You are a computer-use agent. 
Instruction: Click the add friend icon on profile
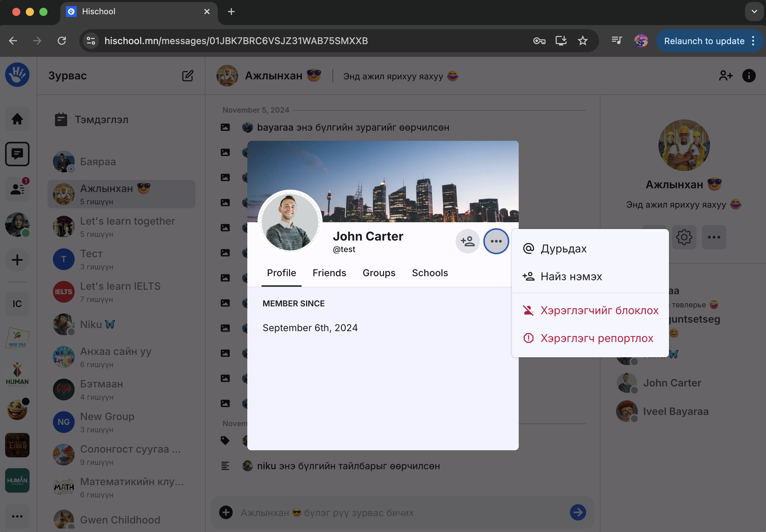(467, 241)
